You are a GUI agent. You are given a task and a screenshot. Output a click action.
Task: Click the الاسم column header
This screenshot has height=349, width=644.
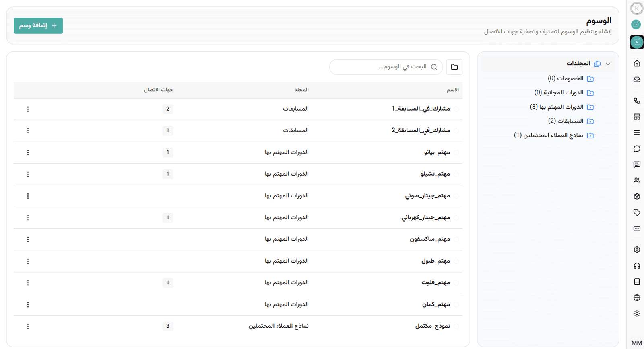(453, 90)
